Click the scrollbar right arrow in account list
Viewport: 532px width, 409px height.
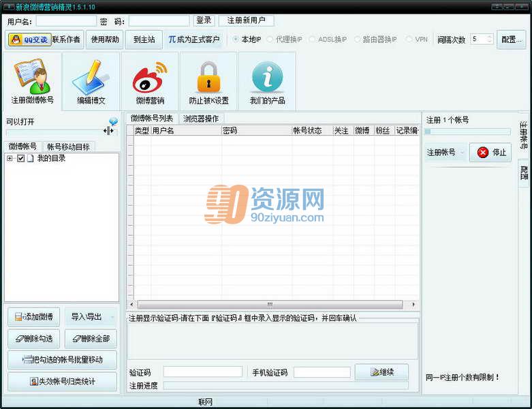[x=413, y=305]
